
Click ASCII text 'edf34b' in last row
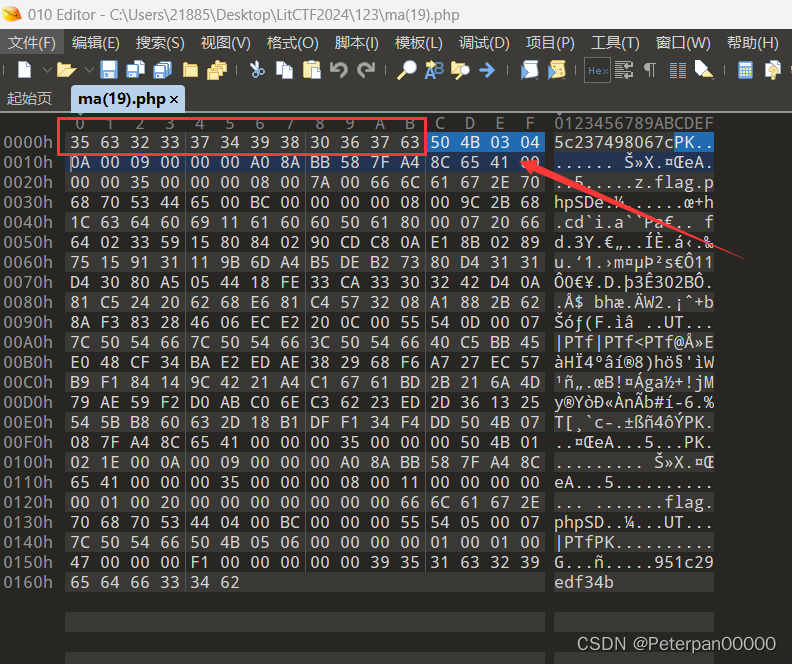click(x=584, y=582)
